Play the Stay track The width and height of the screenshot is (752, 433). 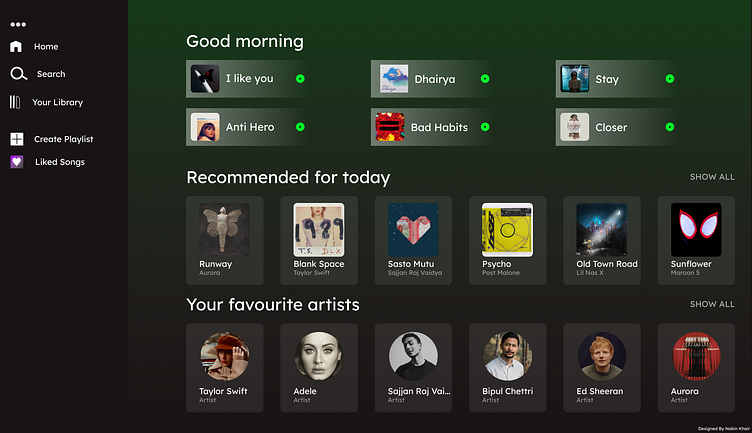click(670, 78)
